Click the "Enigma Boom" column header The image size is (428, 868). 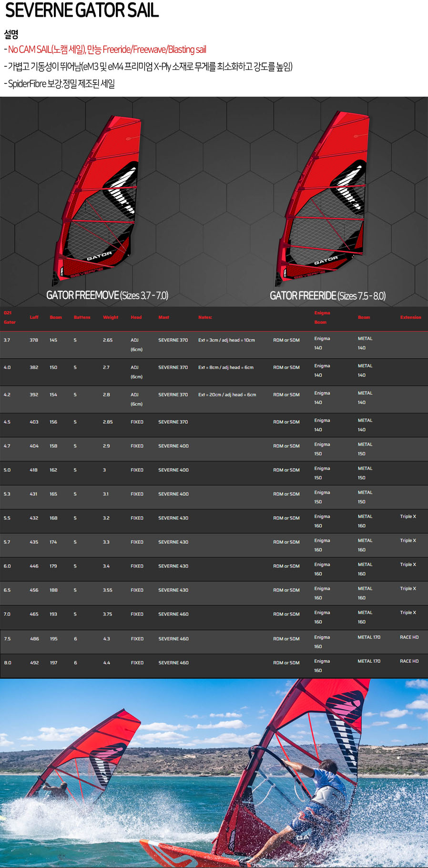pos(322,318)
